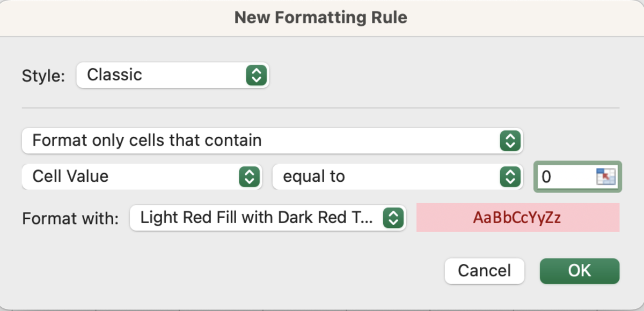The height and width of the screenshot is (311, 644).
Task: Cancel the new formatting rule
Action: point(484,271)
